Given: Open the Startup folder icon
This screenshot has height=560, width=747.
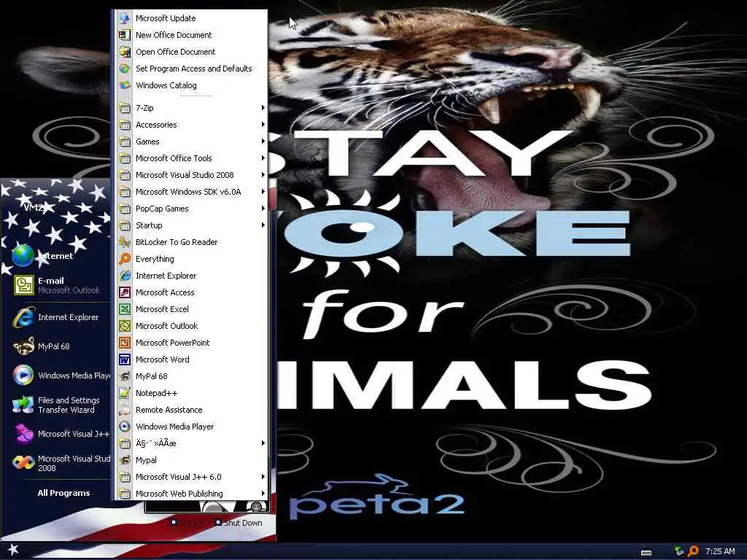Looking at the screenshot, I should click(124, 225).
